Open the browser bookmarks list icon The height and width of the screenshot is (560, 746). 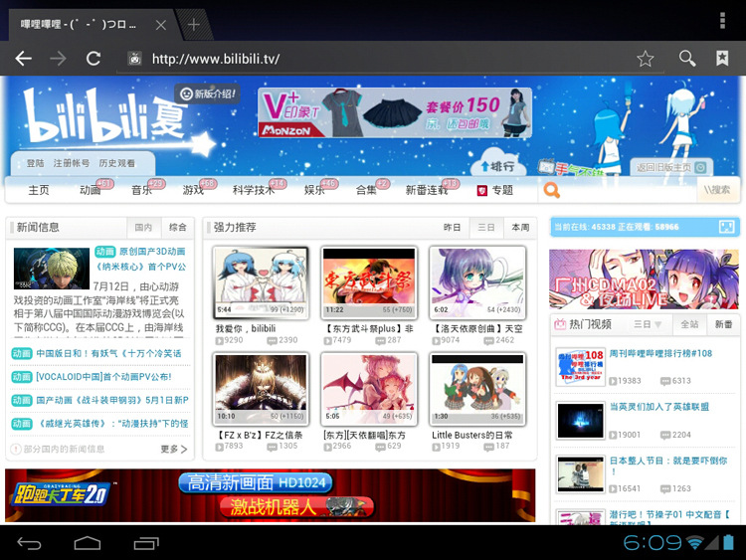(722, 59)
